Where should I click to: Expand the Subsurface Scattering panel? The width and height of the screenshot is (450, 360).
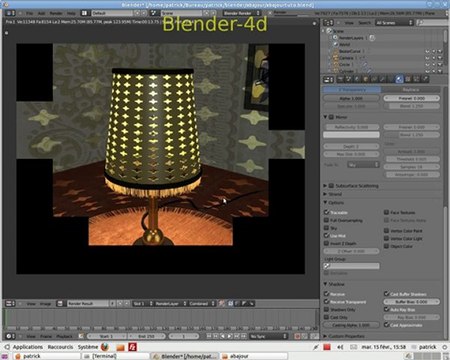tap(325, 186)
